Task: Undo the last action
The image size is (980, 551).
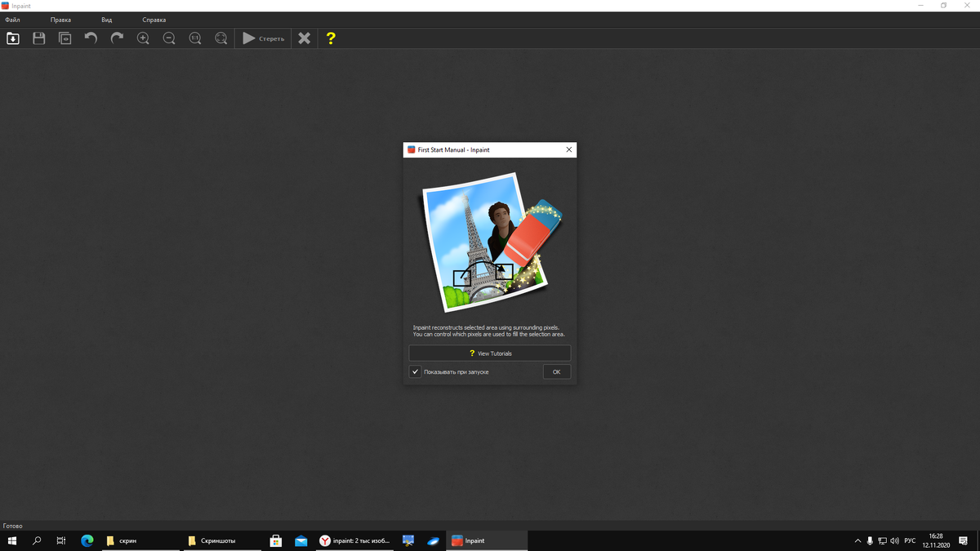Action: click(x=91, y=38)
